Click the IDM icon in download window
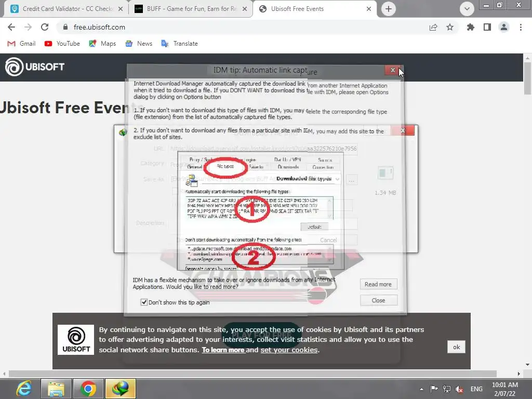This screenshot has width=532, height=399. pos(123,131)
